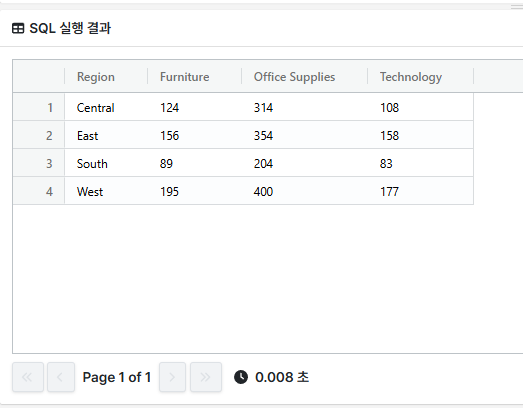Image resolution: width=523 pixels, height=408 pixels.
Task: Select Technology value 177
Action: coord(421,191)
